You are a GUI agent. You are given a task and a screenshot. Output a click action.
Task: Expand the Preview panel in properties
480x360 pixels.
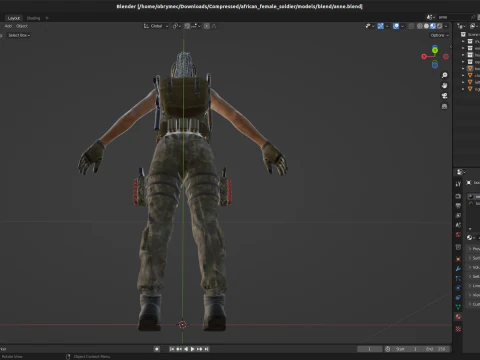pyautogui.click(x=474, y=249)
